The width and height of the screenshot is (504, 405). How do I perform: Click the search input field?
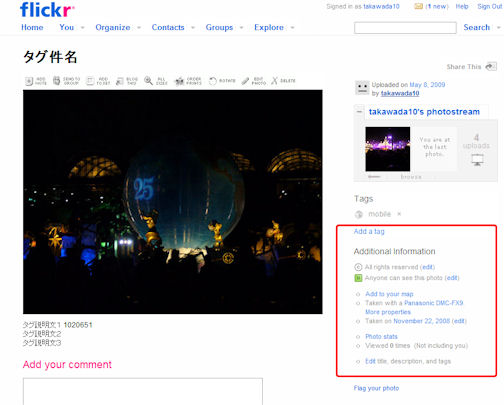405,28
